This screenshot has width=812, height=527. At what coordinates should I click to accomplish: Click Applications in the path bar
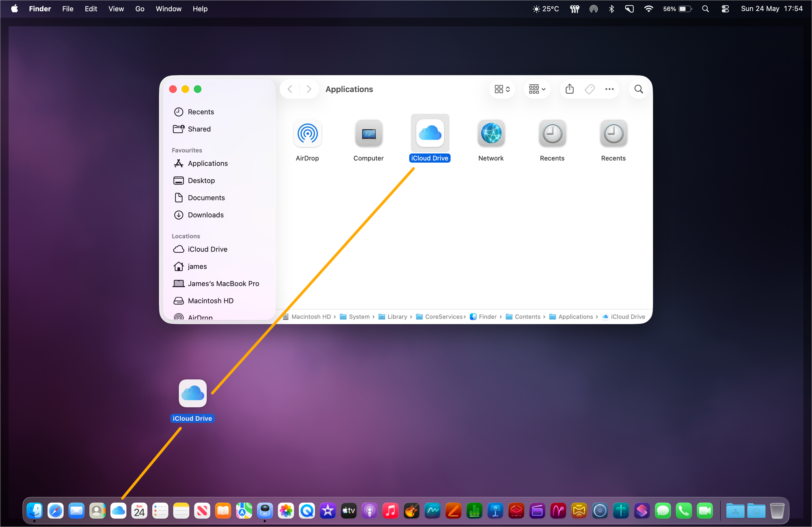[x=571, y=317]
